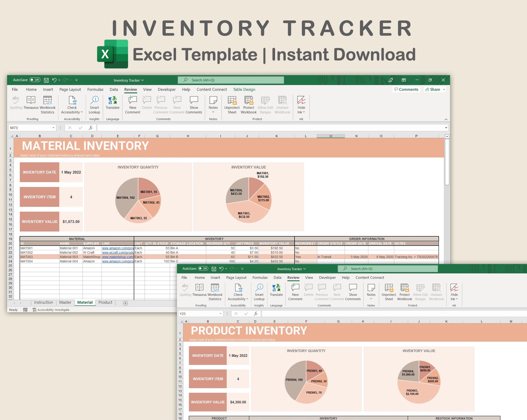
Task: Toggle Show Comments pane
Action: click(194, 105)
